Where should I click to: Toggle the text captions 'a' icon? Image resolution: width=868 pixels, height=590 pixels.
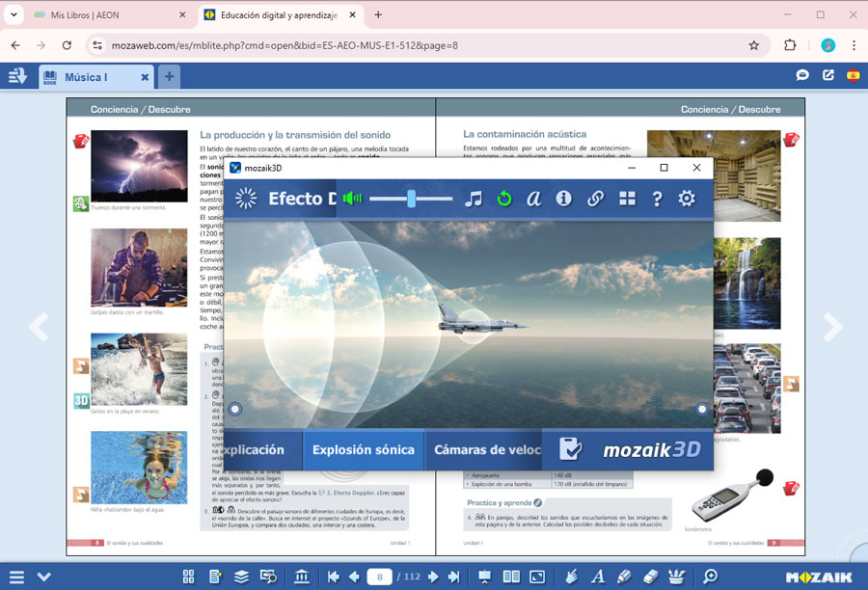(533, 199)
